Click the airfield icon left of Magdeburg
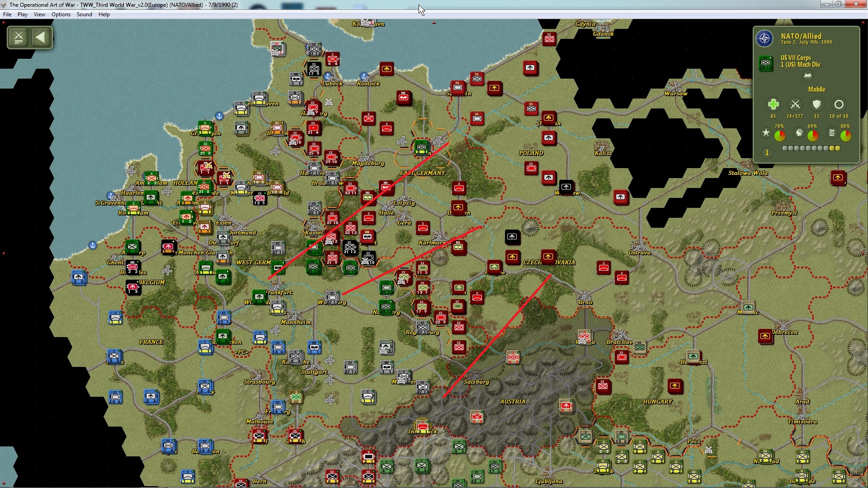868x488 pixels. coord(275,151)
